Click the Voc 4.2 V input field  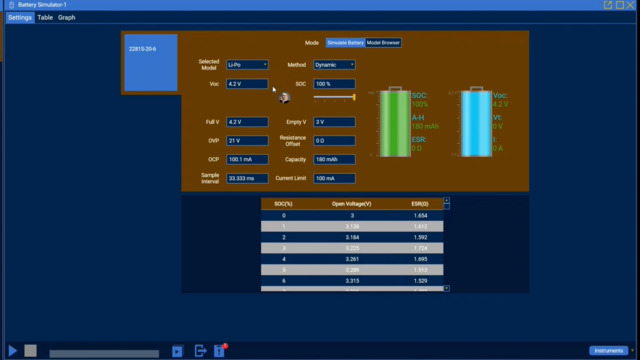pos(247,84)
